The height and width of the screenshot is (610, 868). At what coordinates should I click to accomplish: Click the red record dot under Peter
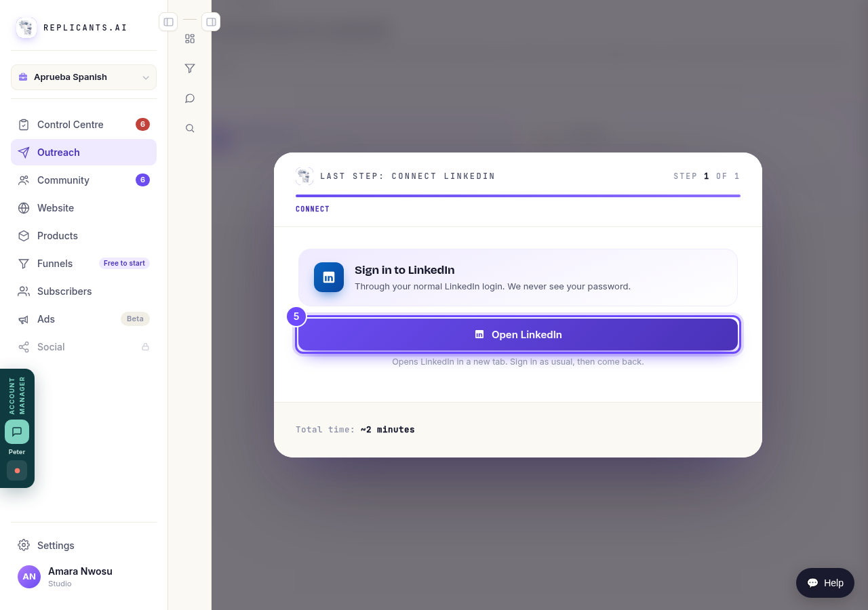click(17, 470)
